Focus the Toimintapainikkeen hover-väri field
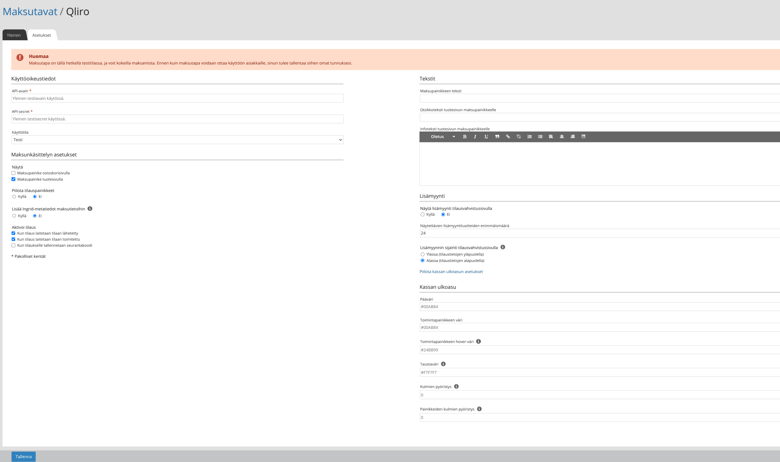 (x=600, y=350)
